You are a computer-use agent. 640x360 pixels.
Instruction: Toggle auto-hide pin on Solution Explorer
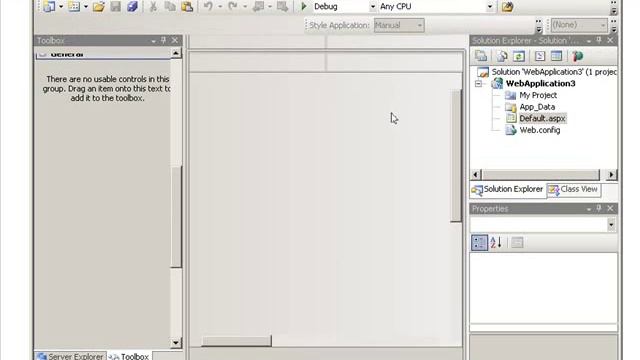599,40
